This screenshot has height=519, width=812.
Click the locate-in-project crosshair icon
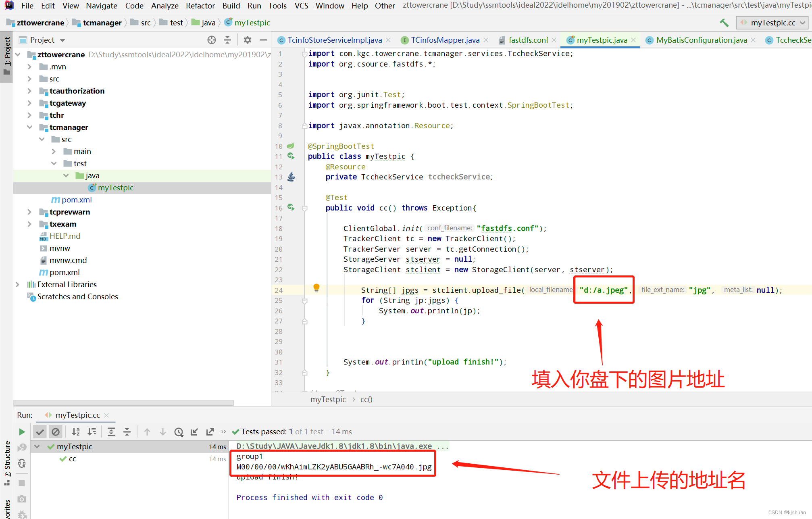(x=212, y=40)
